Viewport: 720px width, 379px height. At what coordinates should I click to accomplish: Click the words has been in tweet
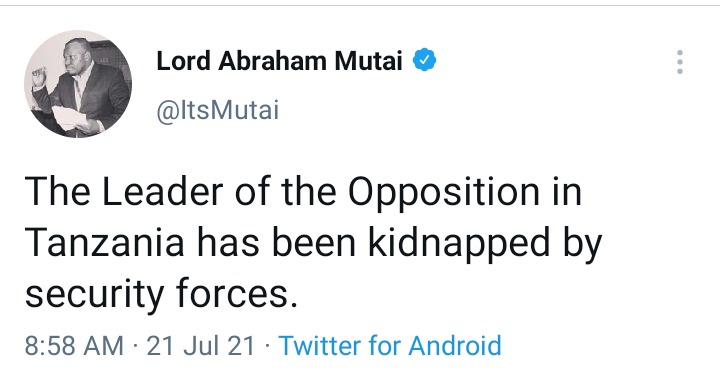(276, 243)
